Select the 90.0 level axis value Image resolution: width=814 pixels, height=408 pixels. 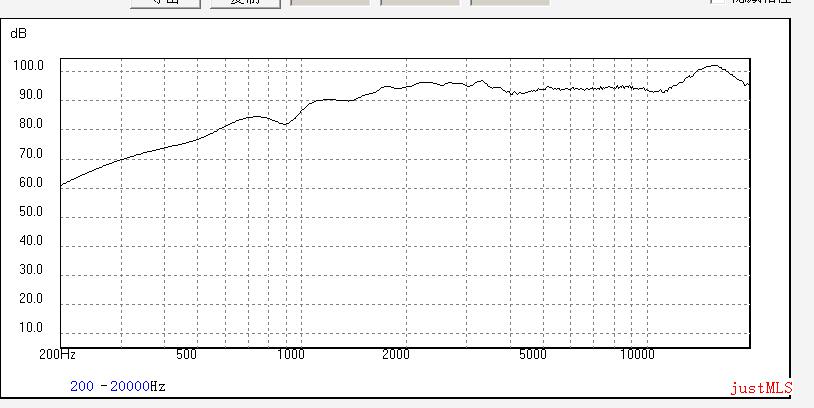(x=32, y=95)
